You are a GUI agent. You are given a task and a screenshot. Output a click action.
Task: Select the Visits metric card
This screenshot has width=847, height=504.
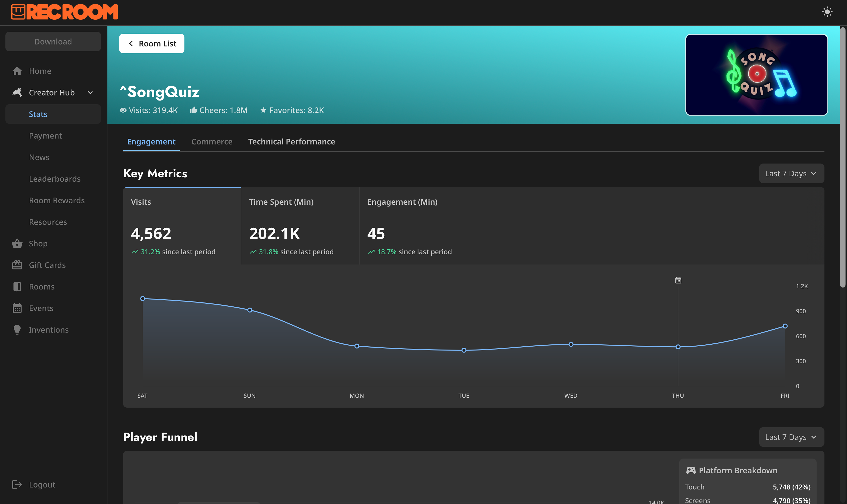(182, 226)
